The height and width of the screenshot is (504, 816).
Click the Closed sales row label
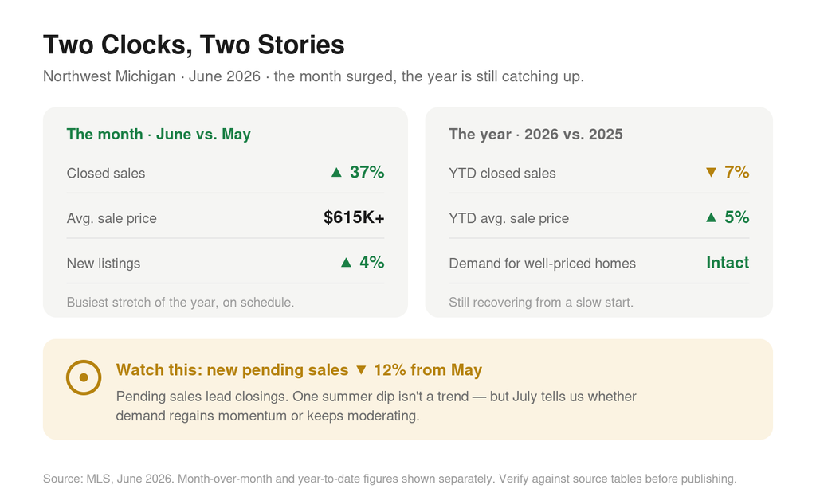point(106,174)
